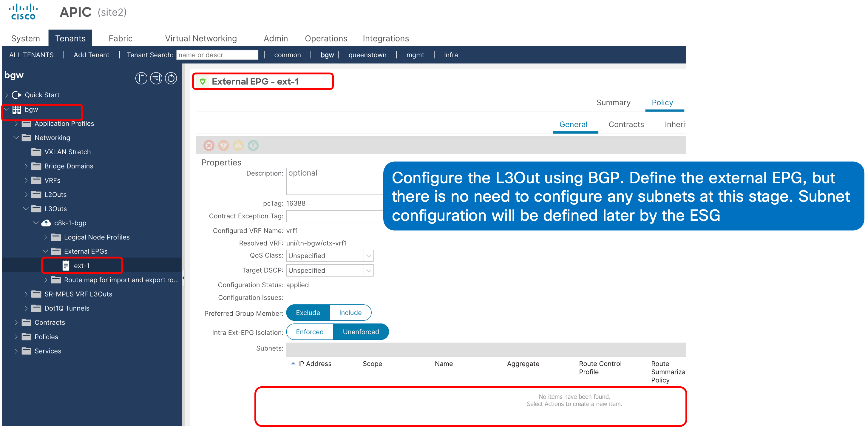Image resolution: width=868 pixels, height=429 pixels.
Task: Open the common tenant
Action: coord(288,55)
